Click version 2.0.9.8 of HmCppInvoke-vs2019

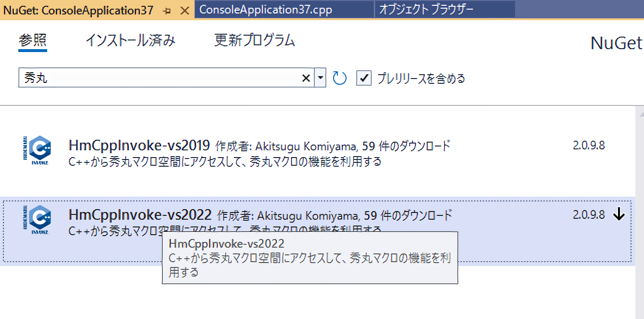(x=589, y=146)
